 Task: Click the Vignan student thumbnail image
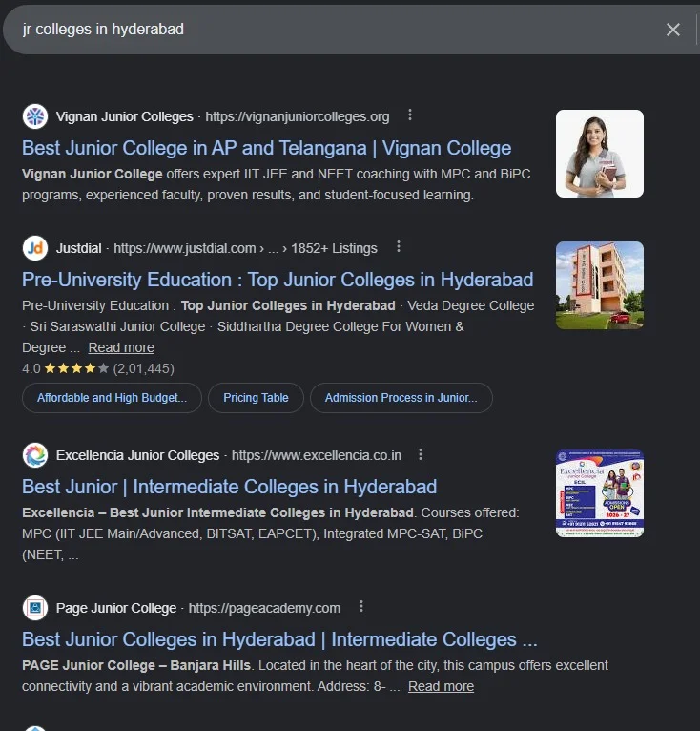(600, 154)
